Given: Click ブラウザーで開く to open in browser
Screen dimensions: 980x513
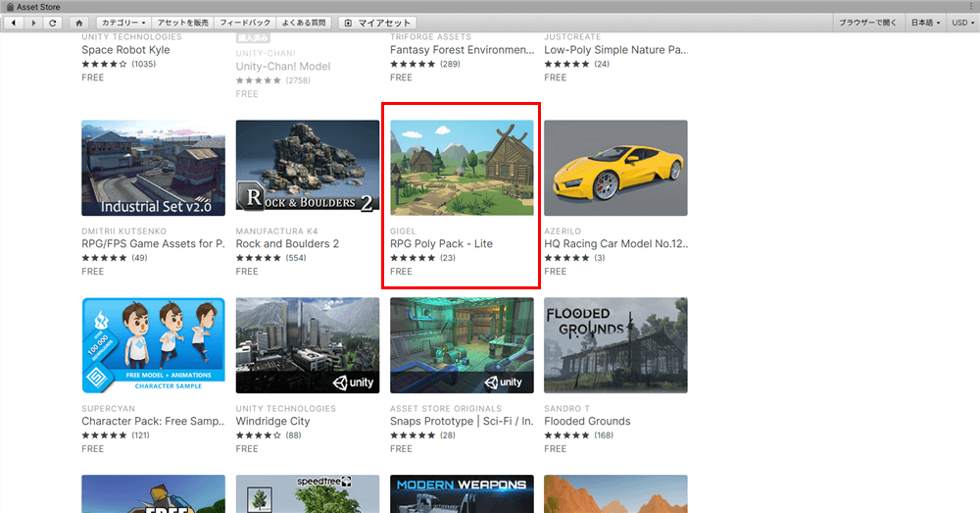Looking at the screenshot, I should (867, 23).
